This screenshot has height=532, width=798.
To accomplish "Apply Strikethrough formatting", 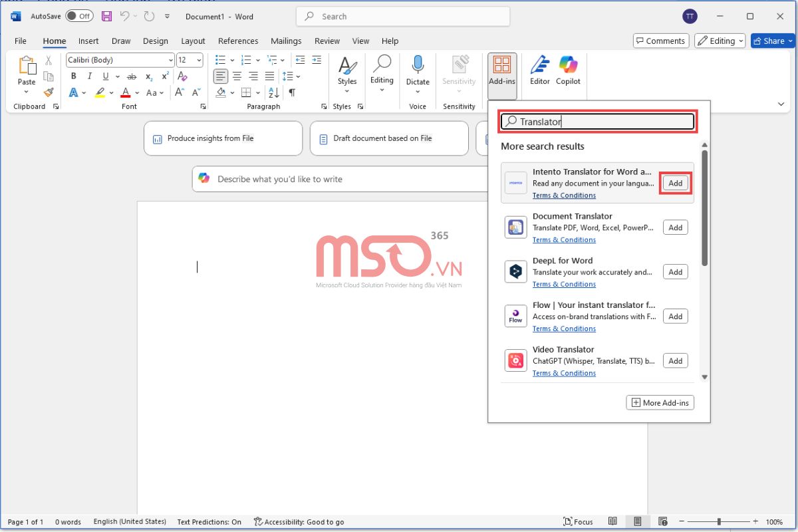I will 132,76.
